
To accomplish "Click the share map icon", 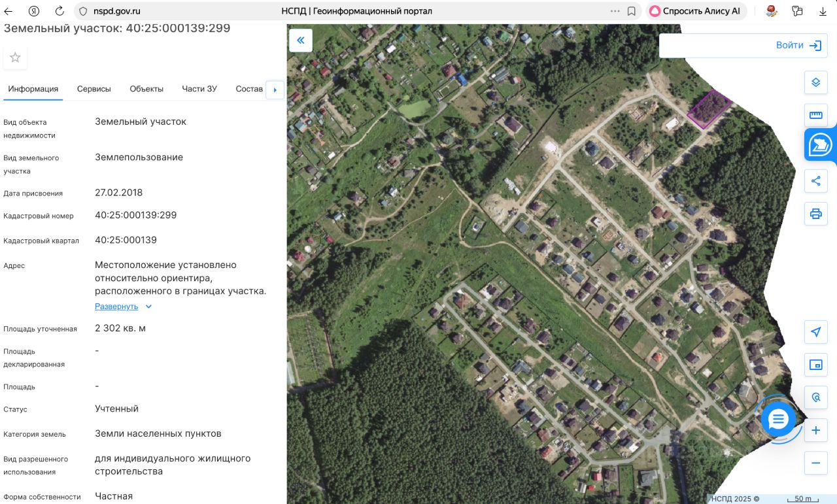I will [x=815, y=181].
